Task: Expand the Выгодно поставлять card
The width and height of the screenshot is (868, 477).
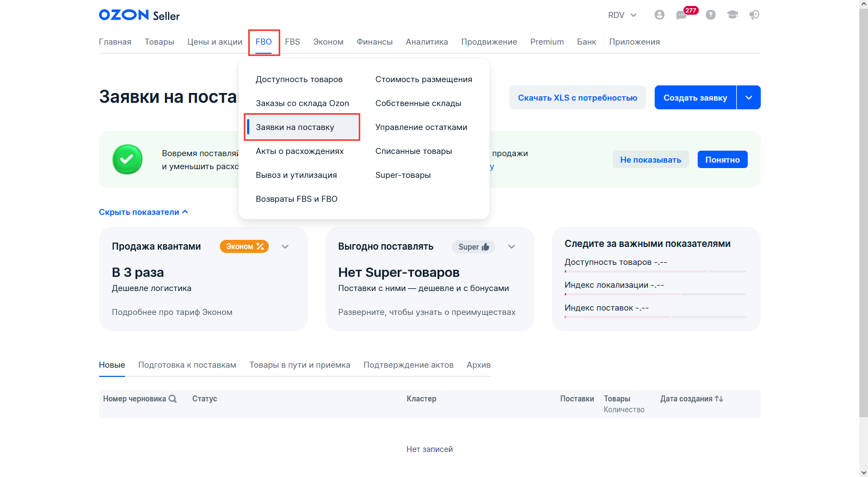Action: (512, 246)
